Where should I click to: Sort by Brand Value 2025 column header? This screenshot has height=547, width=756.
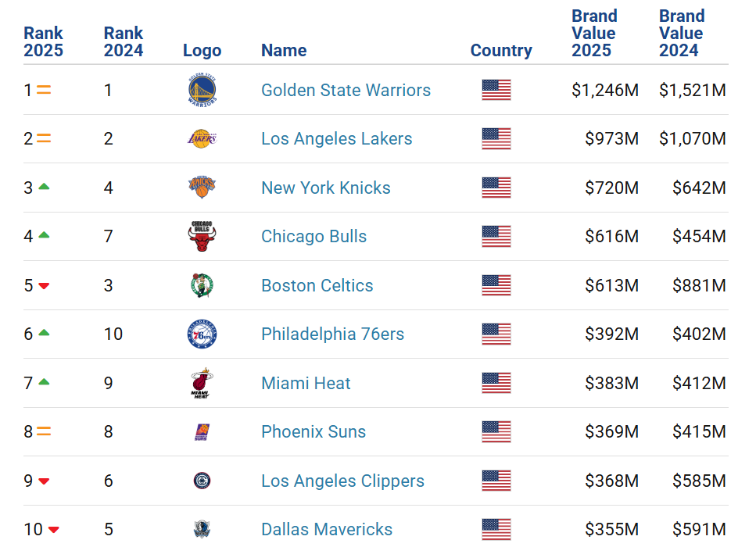[594, 34]
